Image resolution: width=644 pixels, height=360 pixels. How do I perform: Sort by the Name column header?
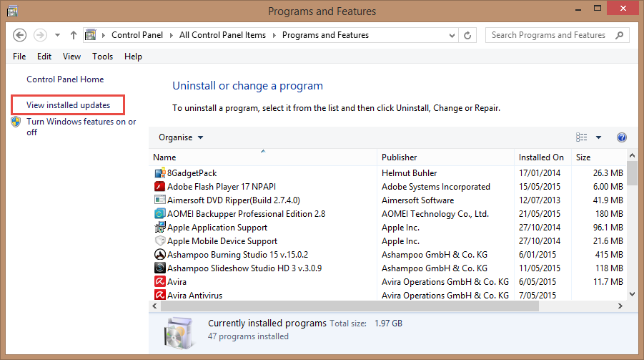point(263,157)
